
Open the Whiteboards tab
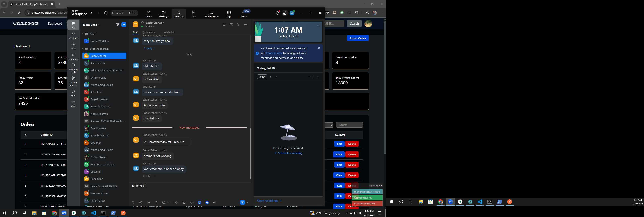click(x=211, y=14)
